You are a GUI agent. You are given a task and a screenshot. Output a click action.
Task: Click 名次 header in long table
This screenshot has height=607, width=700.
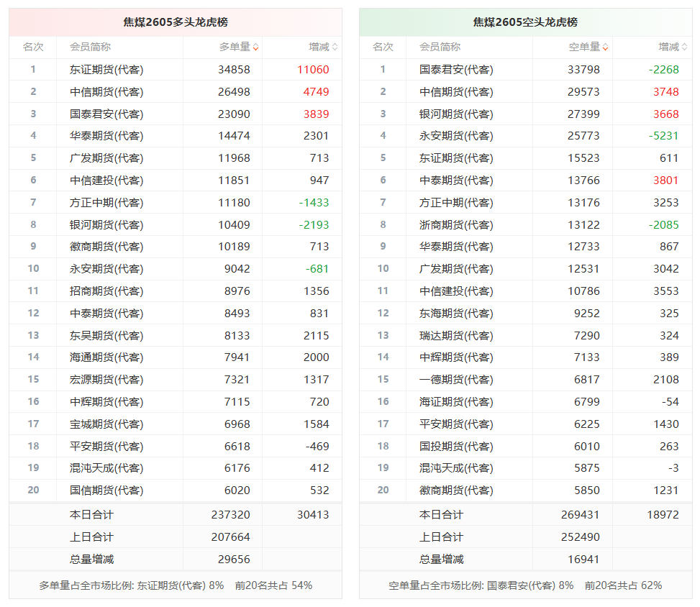(33, 47)
